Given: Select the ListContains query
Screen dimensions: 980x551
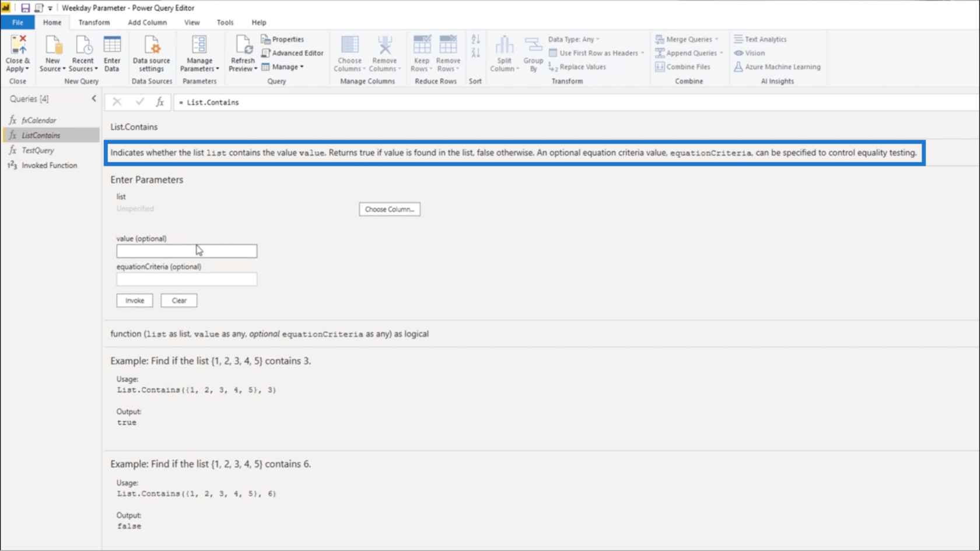Looking at the screenshot, I should tap(51, 135).
